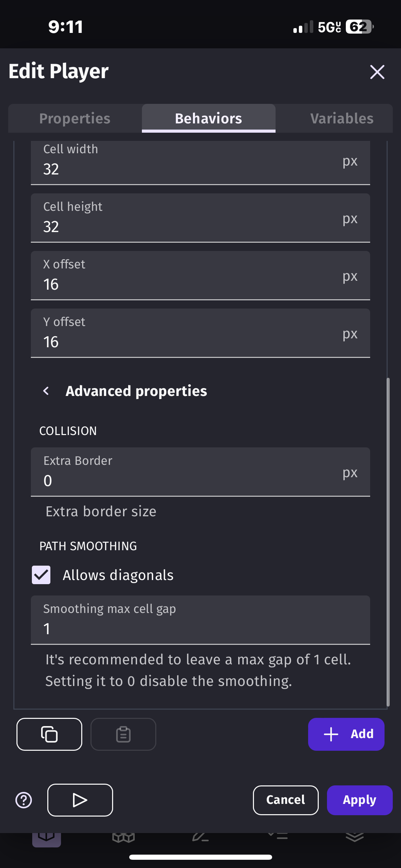Image resolution: width=401 pixels, height=868 pixels.
Task: Click the behaviors panel scrollbar
Action: click(388, 542)
